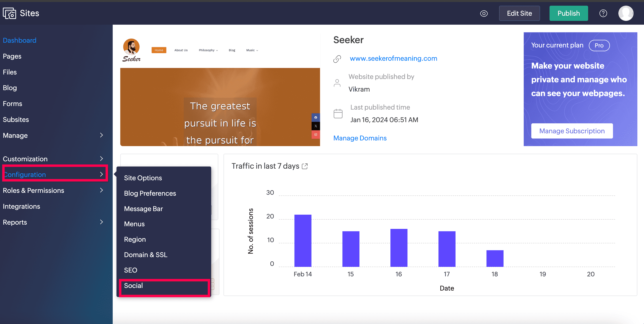This screenshot has height=324, width=644.
Task: Click the Instagram icon on site preview
Action: coord(316,134)
